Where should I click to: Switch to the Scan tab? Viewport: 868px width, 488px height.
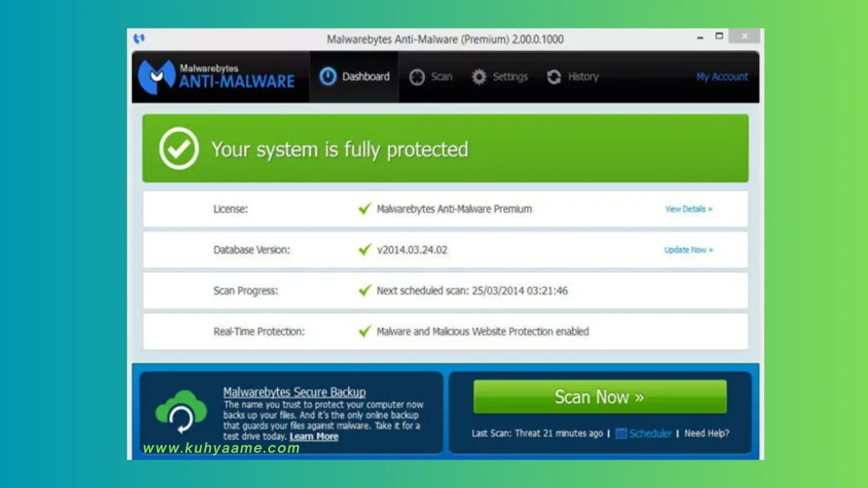(x=431, y=77)
